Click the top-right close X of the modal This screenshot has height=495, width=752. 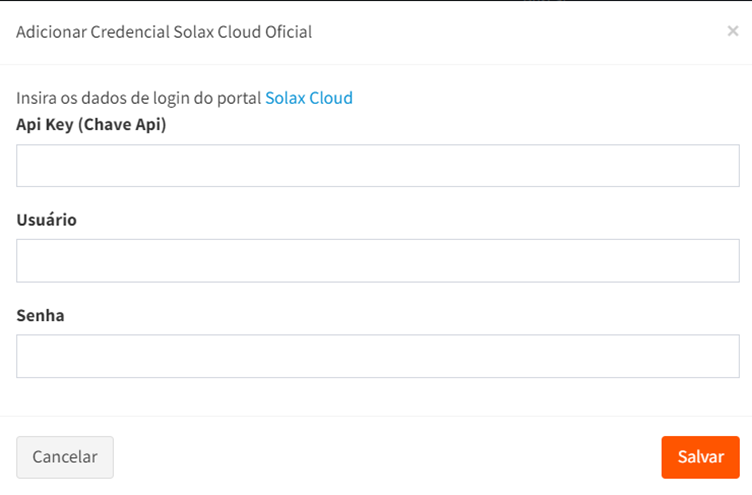coord(732,32)
